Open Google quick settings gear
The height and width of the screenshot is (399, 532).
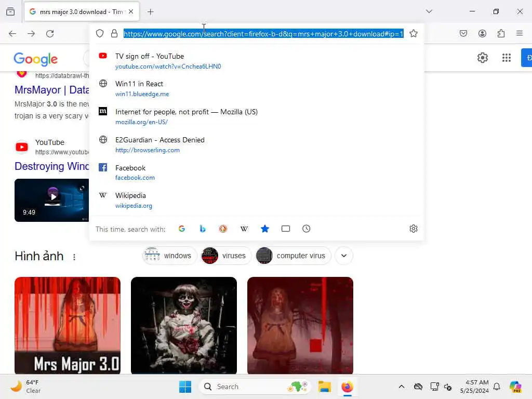pyautogui.click(x=483, y=58)
